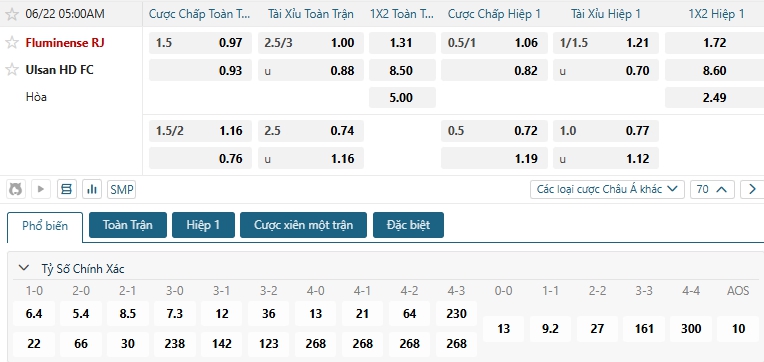Choose correct score 1-0 odds 6.4
The image size is (764, 362).
coord(34,313)
